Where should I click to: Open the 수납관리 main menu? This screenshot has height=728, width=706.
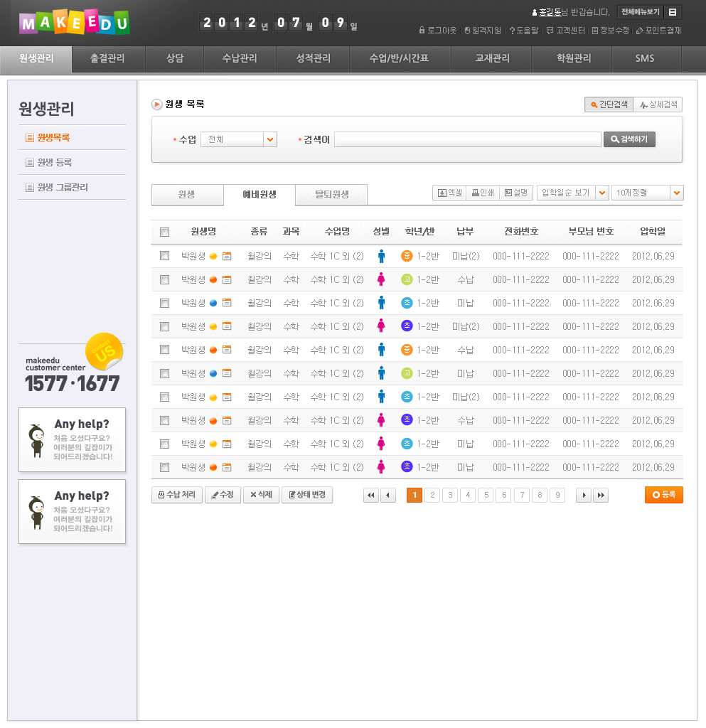pos(240,58)
